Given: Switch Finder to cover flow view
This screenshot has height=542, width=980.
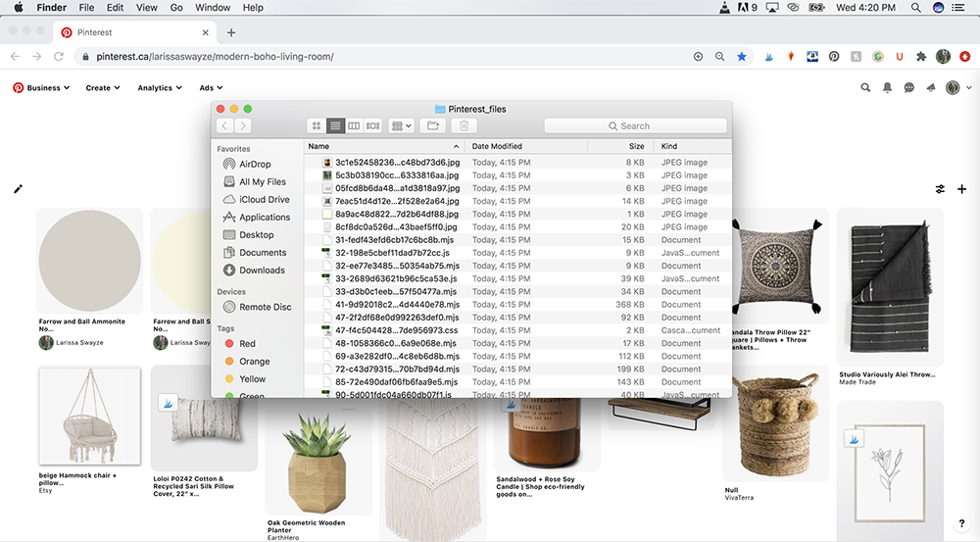Looking at the screenshot, I should (x=373, y=125).
